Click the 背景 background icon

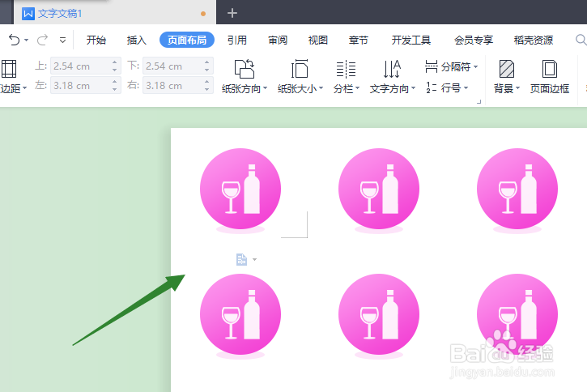507,69
